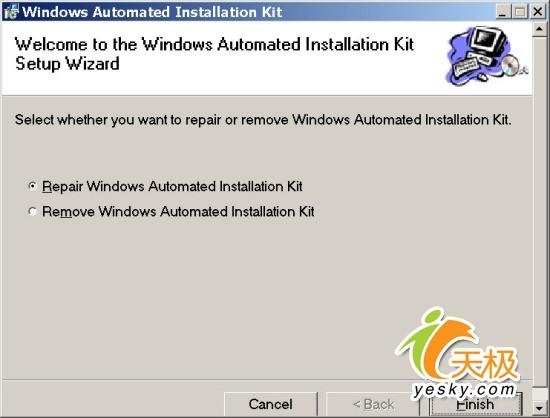550x418 pixels.
Task: Choose the Remove Windows Automated Installation Kit label
Action: click(x=178, y=211)
